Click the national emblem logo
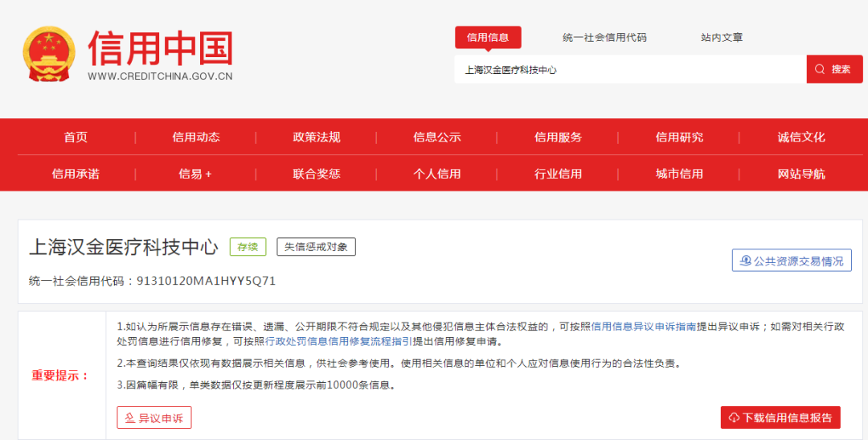868x440 pixels. 49,55
